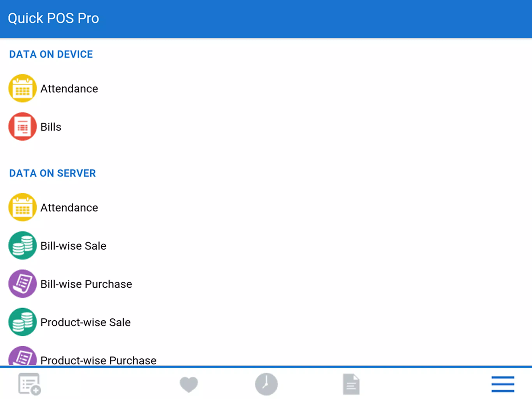Viewport: 532px width, 399px height.
Task: Tap the Product-wise Purchase receipt icon
Action: pos(22,356)
